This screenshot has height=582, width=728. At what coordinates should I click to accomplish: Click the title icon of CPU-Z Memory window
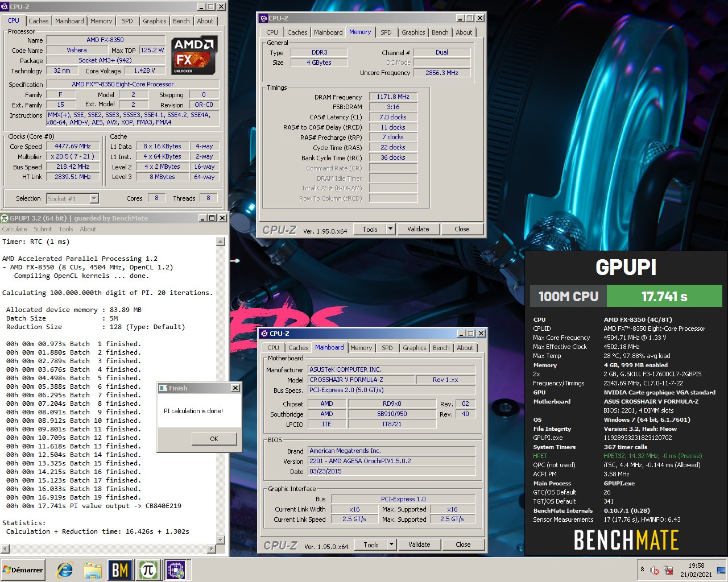tap(263, 18)
